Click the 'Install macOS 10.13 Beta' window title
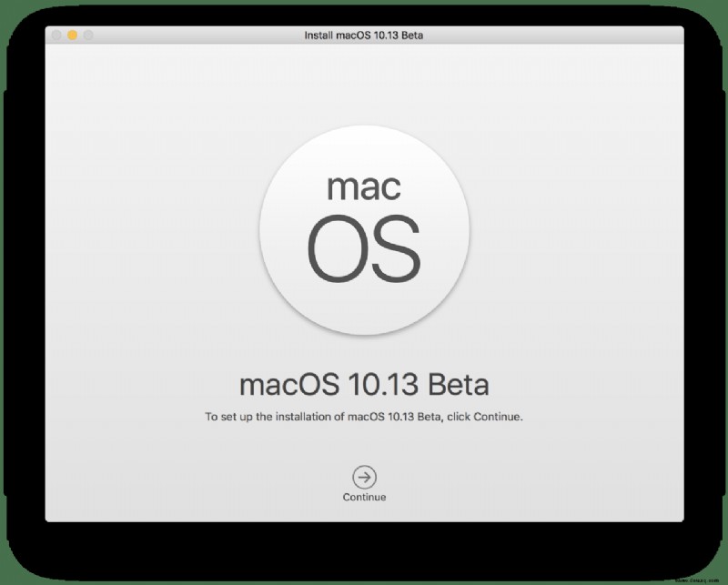This screenshot has width=728, height=585. tap(363, 35)
